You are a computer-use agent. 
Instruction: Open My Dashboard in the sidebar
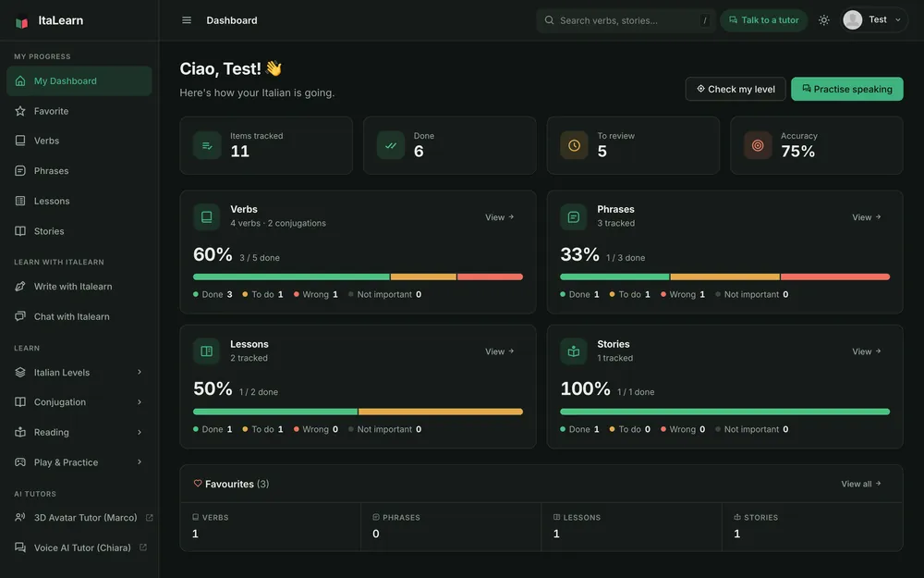click(79, 80)
